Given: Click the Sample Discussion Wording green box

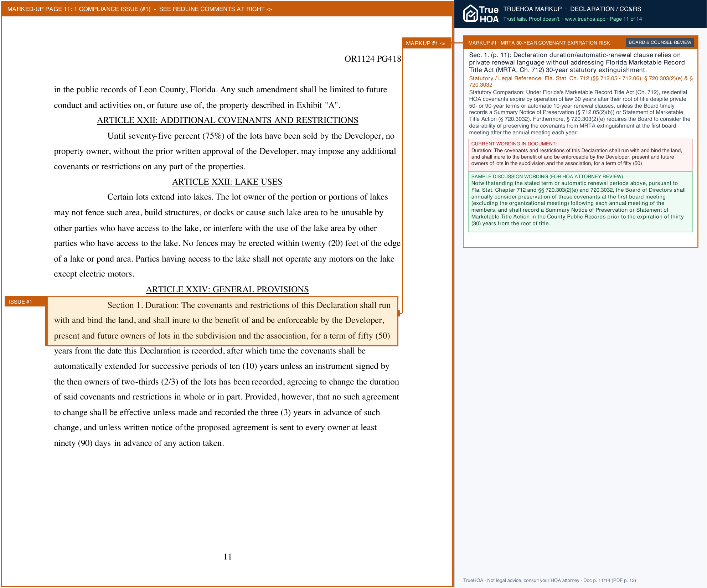Looking at the screenshot, I should click(580, 202).
